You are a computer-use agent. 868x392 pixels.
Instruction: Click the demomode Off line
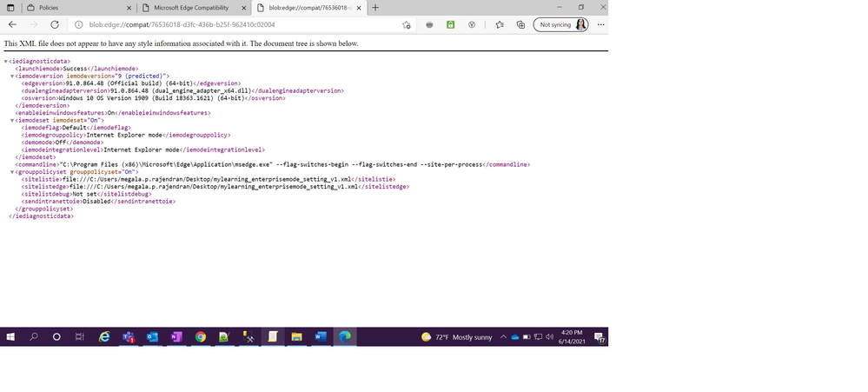point(62,143)
